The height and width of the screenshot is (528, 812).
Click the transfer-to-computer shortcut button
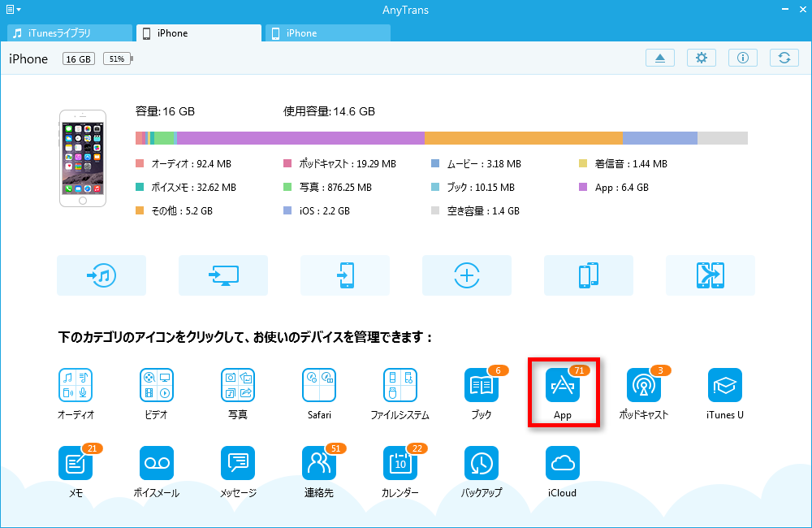point(223,275)
